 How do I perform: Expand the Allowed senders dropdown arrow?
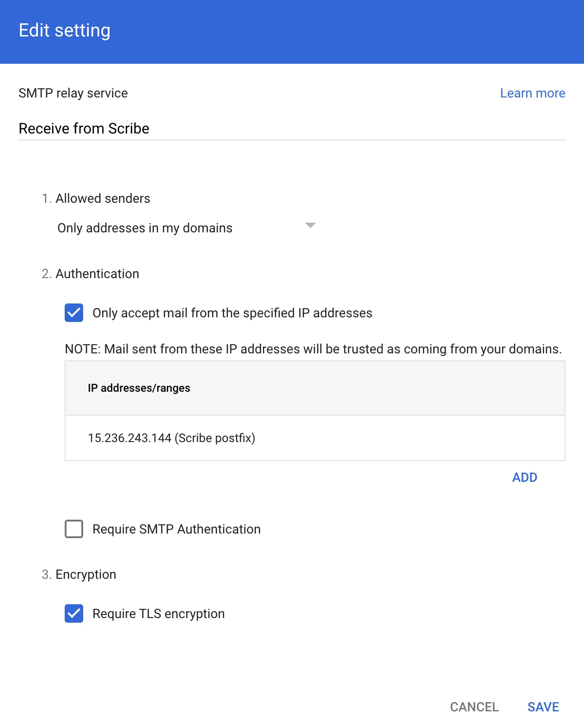pyautogui.click(x=310, y=225)
